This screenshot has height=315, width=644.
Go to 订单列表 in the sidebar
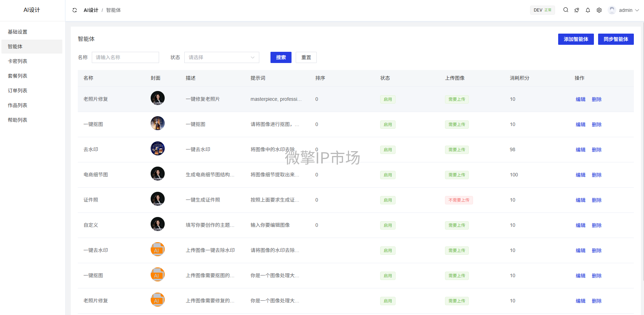[18, 91]
